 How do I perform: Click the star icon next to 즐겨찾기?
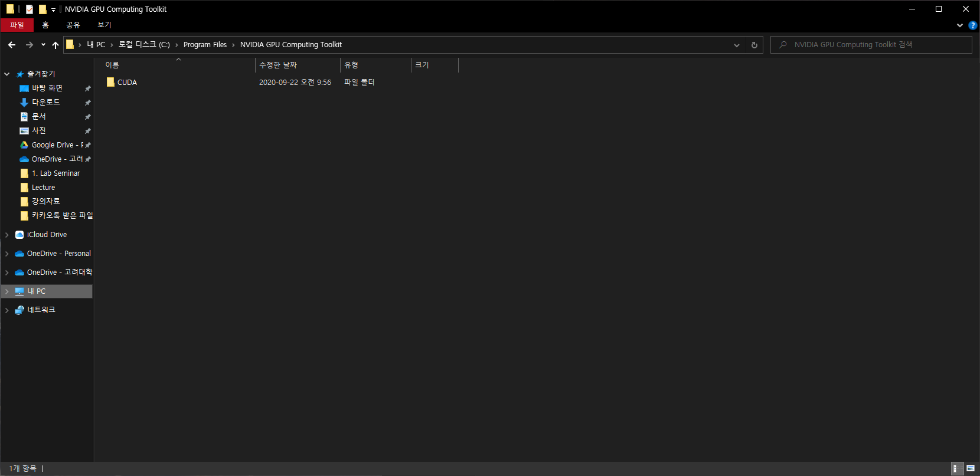coord(20,74)
